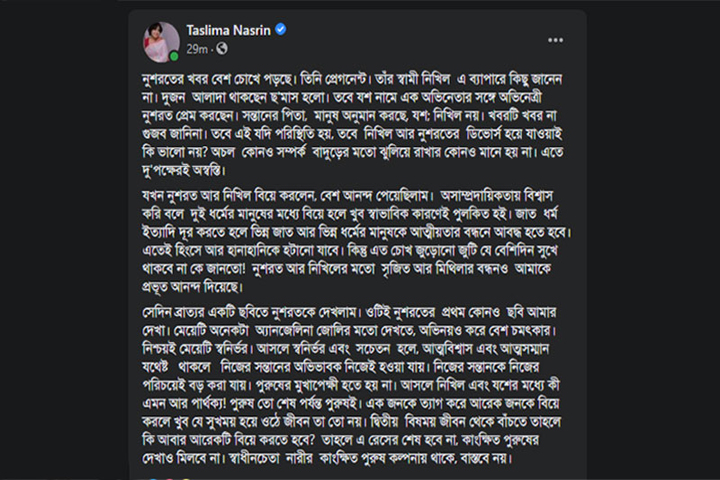This screenshot has height=480, width=720.
Task: Click the line beginning এতেই হিংসে আর হানাহানিকে
Action: click(349, 250)
